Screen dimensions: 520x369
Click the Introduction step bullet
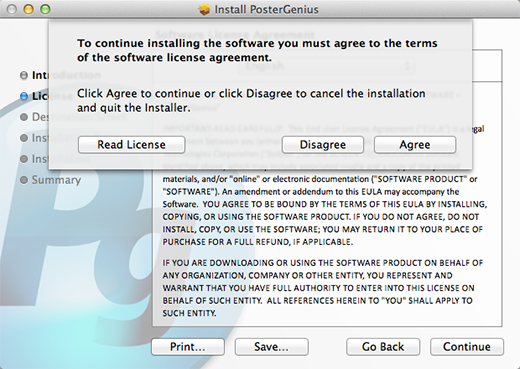(x=24, y=75)
